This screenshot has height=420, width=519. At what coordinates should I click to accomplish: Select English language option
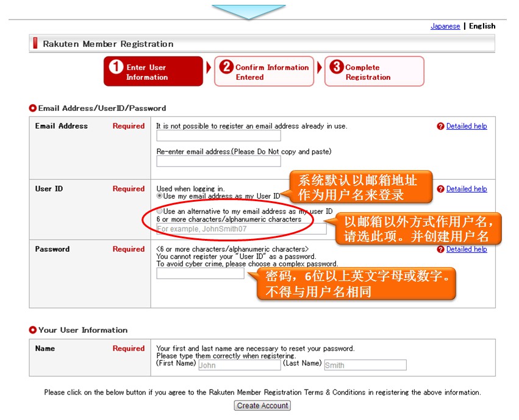[482, 26]
